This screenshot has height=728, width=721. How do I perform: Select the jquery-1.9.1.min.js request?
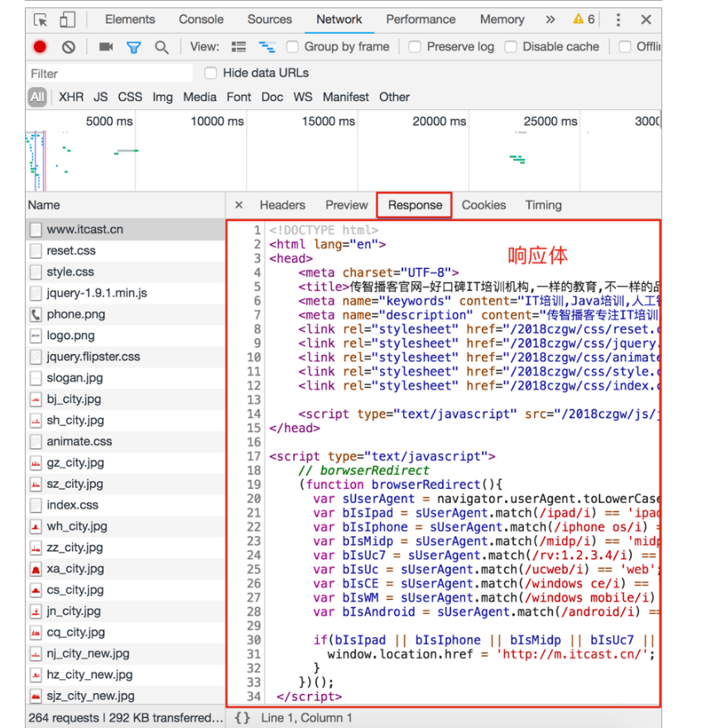tap(126, 294)
